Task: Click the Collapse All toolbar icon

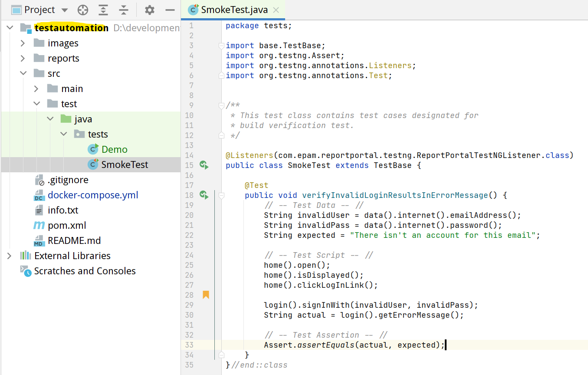Action: (124, 10)
